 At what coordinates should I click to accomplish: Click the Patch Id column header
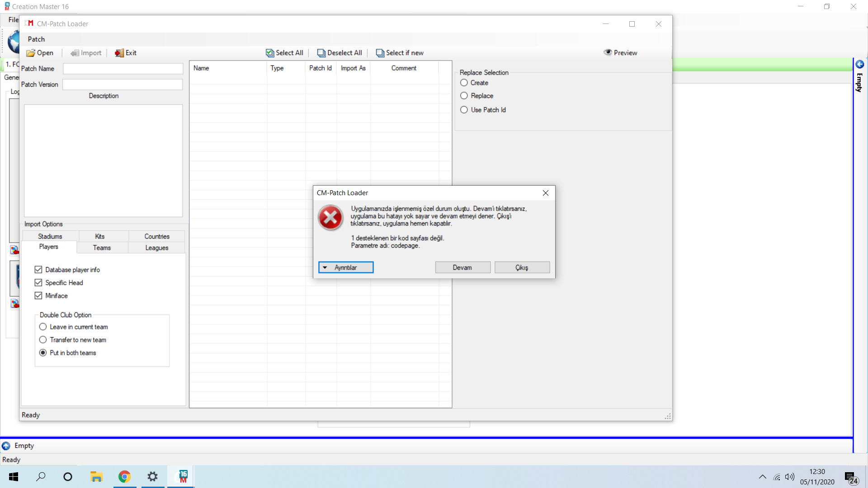click(x=321, y=68)
